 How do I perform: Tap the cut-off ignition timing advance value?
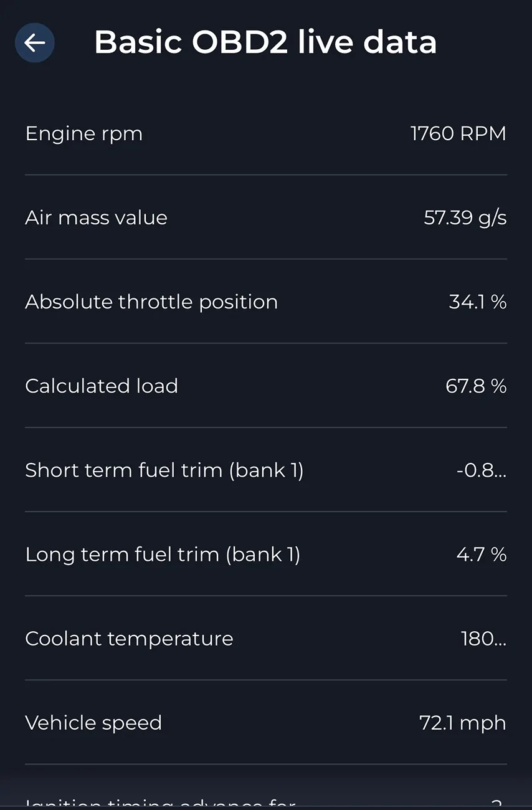pos(496,804)
